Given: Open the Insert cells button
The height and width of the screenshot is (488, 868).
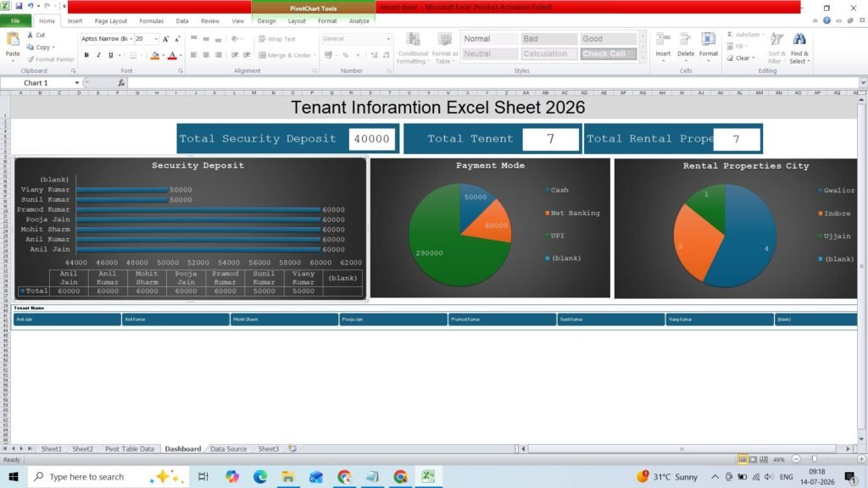Looking at the screenshot, I should point(663,46).
